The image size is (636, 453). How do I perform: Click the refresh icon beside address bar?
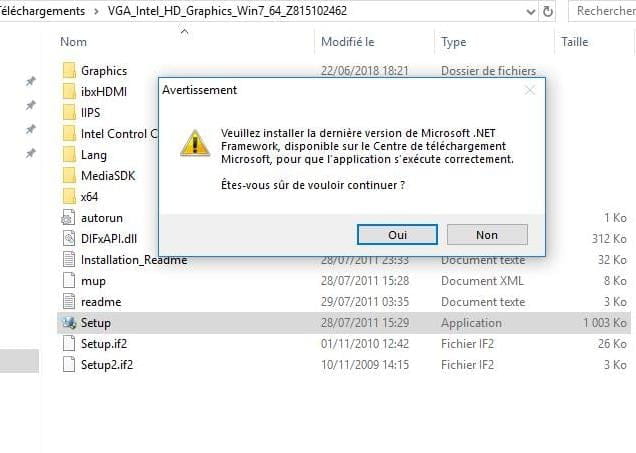(548, 11)
